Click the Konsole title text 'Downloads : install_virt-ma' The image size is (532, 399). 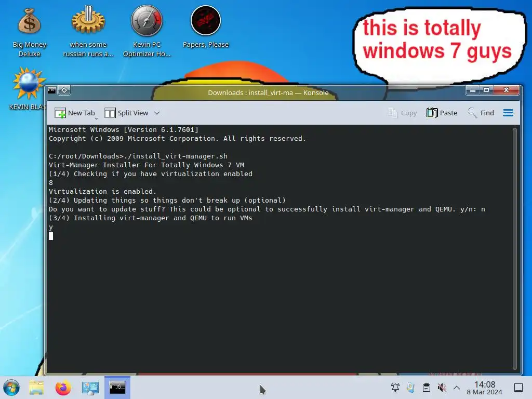[x=250, y=92]
